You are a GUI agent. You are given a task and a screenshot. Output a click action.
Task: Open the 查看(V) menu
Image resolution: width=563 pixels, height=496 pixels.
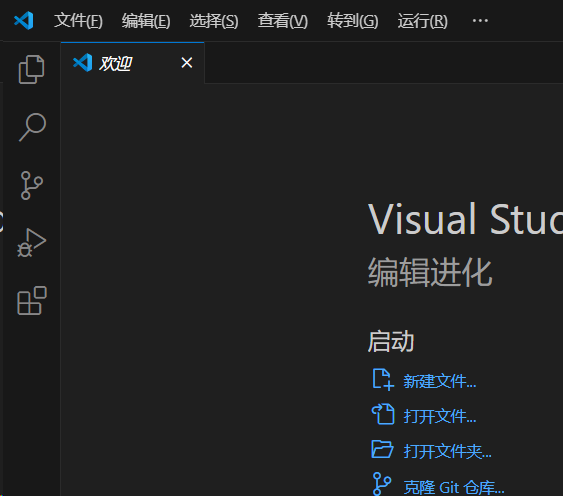coord(283,20)
